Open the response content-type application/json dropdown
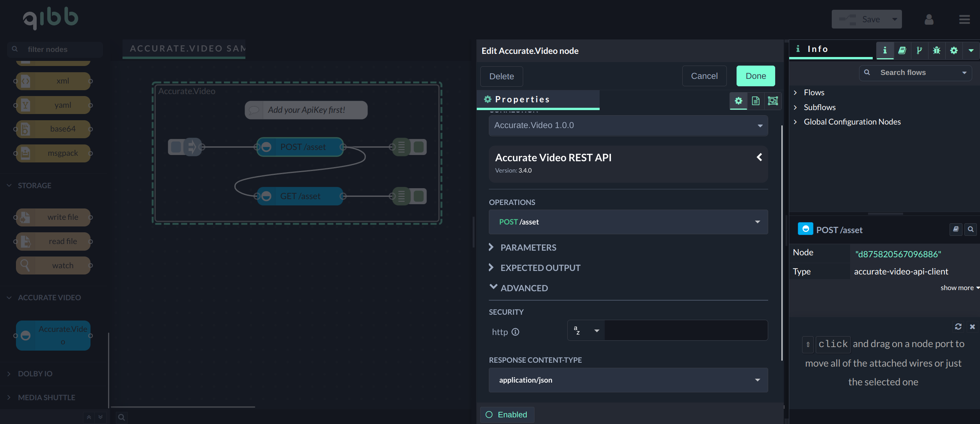This screenshot has height=424, width=980. (x=628, y=380)
